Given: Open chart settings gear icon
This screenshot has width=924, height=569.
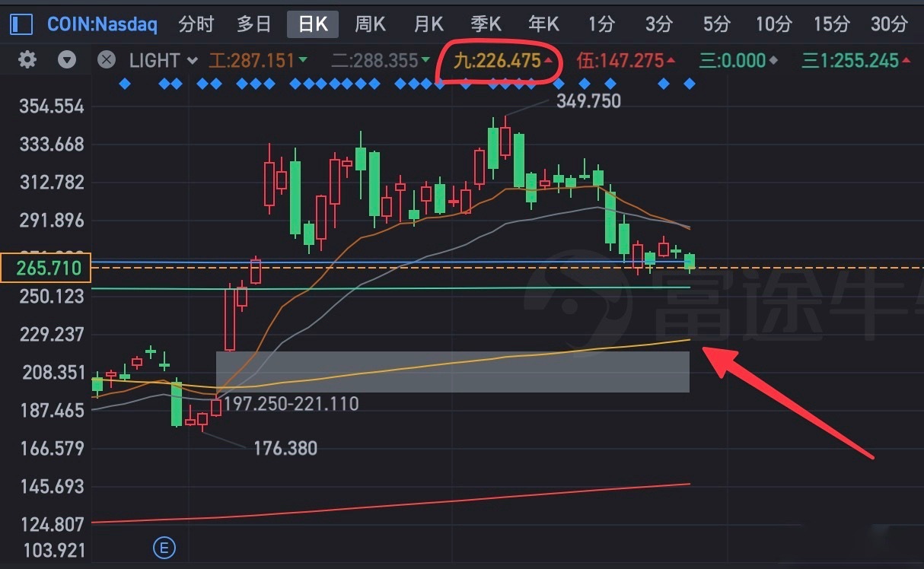Looking at the screenshot, I should click(x=27, y=60).
